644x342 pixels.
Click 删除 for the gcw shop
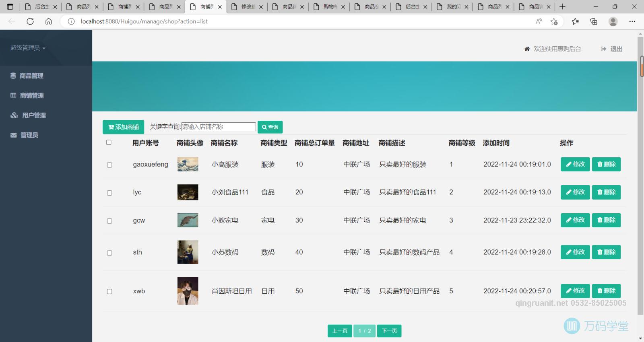coord(606,220)
